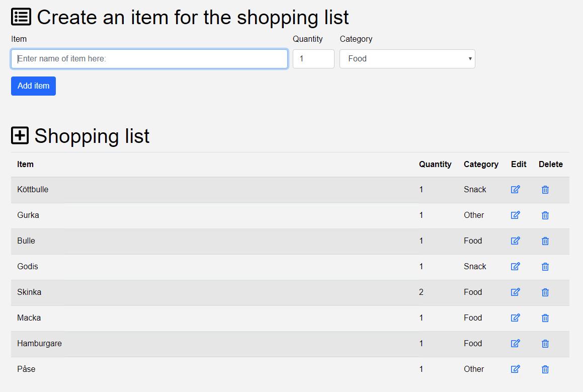
Task: Click the edit icon for Påse
Action: [515, 369]
